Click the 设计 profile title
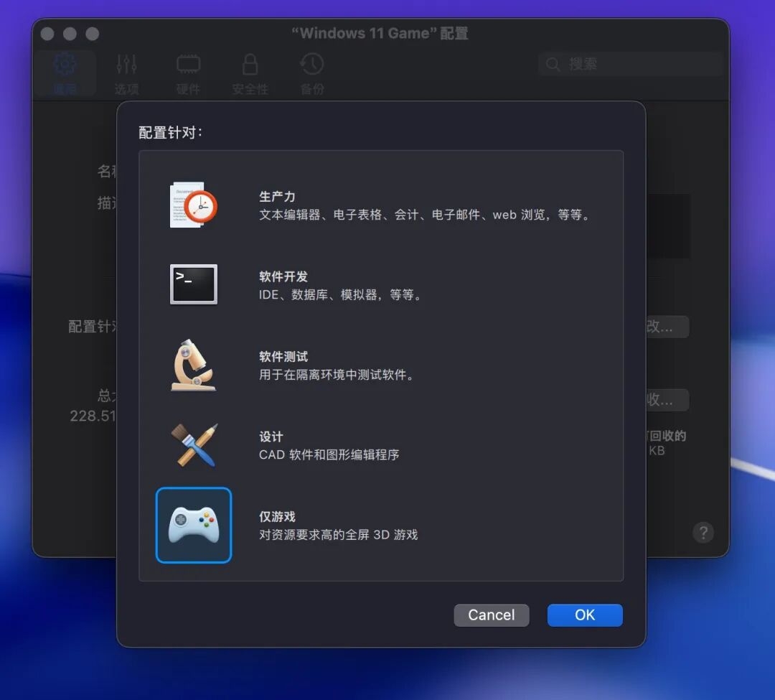Viewport: 775px width, 700px height. (x=271, y=437)
